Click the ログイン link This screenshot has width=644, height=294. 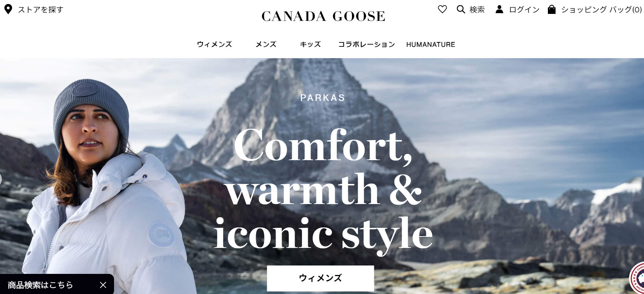coord(524,10)
